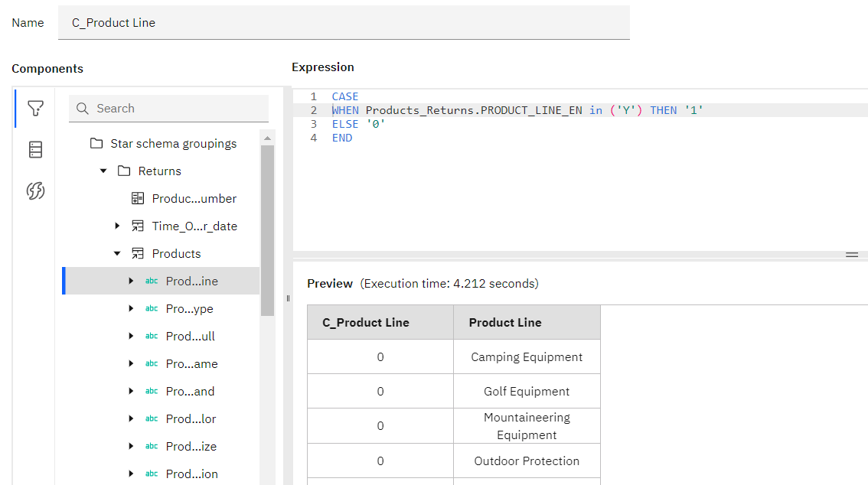Click the 0 value beside Outdoor Protection
The width and height of the screenshot is (868, 485).
click(x=380, y=461)
